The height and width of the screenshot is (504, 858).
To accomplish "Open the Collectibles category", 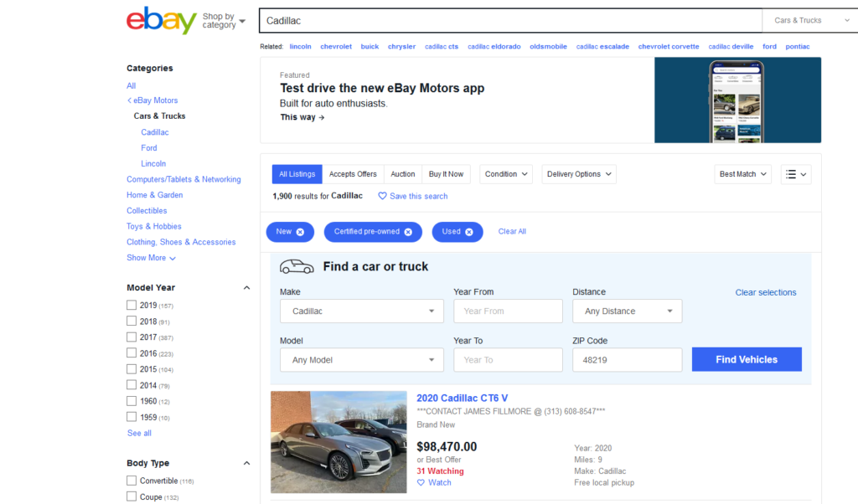I will (147, 210).
